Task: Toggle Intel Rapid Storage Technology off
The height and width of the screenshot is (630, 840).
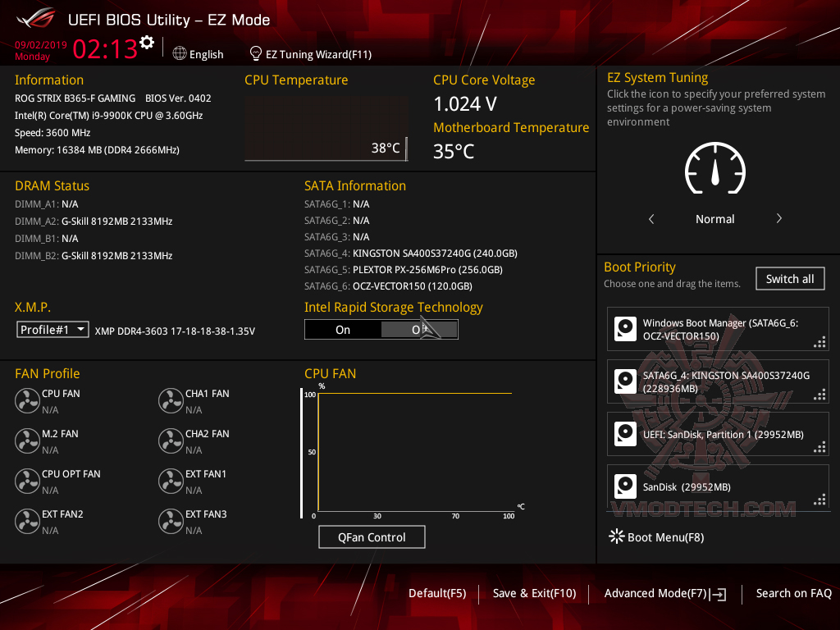Action: coord(419,329)
